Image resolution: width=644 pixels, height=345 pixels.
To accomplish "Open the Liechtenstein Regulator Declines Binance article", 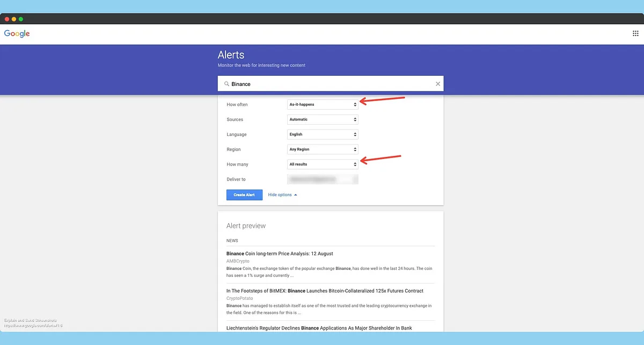I will pyautogui.click(x=318, y=328).
